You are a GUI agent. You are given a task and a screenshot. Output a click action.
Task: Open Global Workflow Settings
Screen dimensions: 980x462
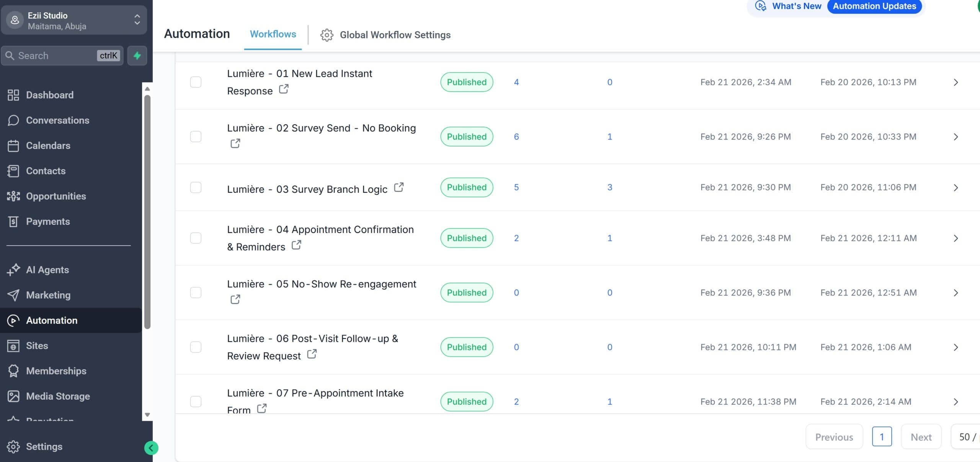pos(395,35)
